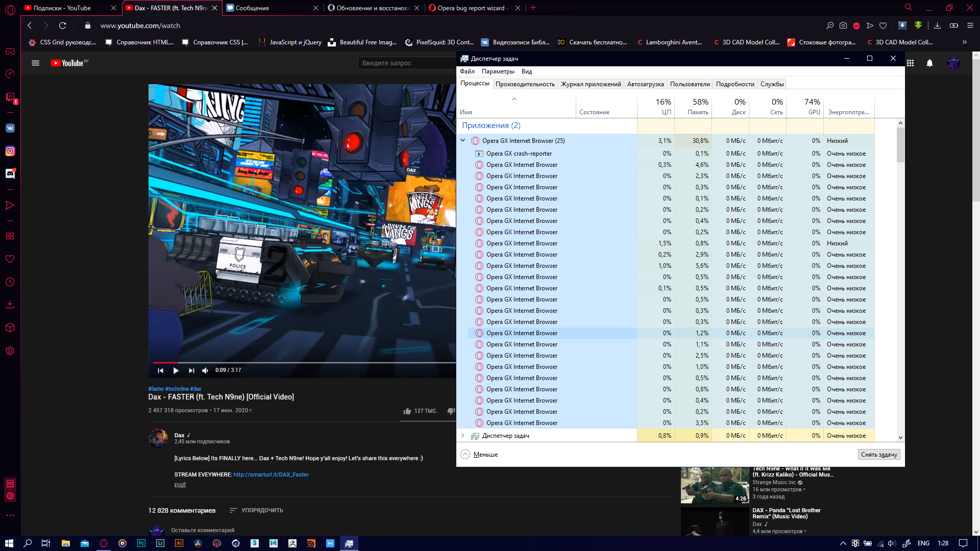Image resolution: width=980 pixels, height=551 pixels.
Task: Open Bookmarks heart icon in sidebar
Action: point(10,259)
